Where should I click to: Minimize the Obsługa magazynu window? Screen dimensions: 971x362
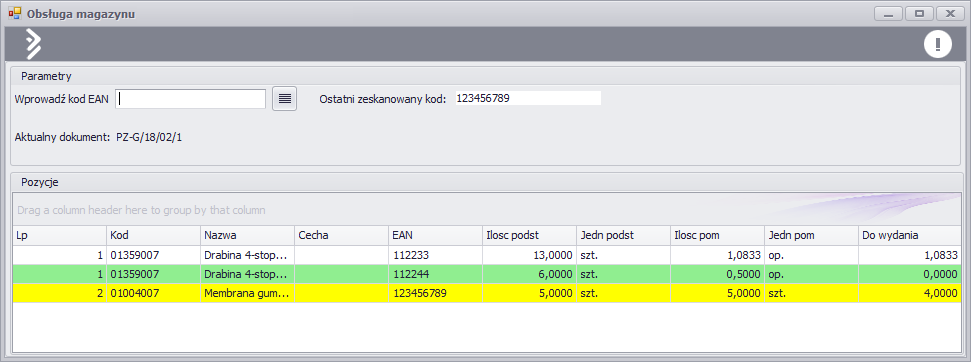tap(889, 14)
